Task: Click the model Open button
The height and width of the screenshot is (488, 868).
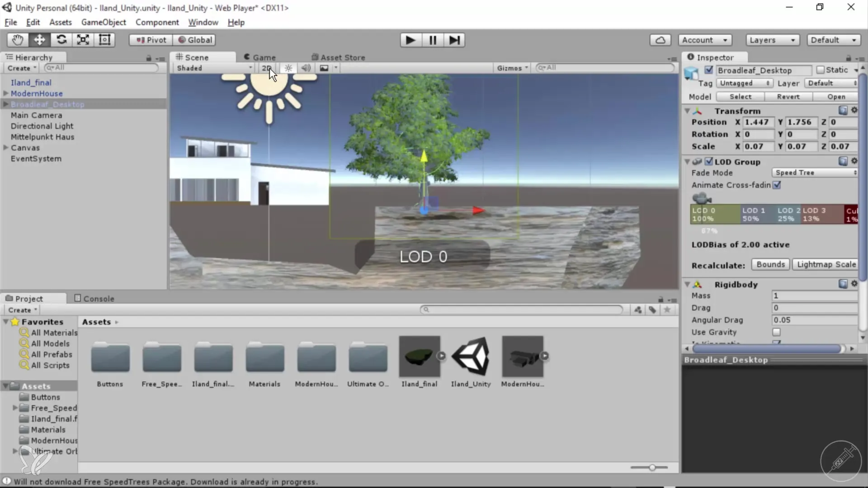Action: click(x=836, y=97)
